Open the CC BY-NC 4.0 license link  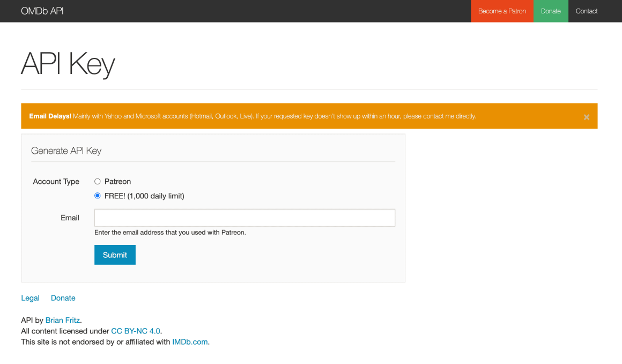tap(136, 331)
